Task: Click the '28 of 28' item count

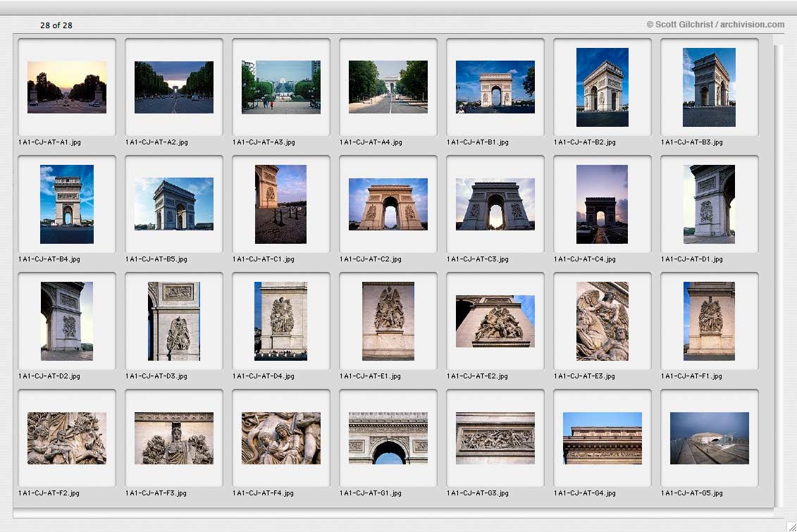Action: coord(56,25)
